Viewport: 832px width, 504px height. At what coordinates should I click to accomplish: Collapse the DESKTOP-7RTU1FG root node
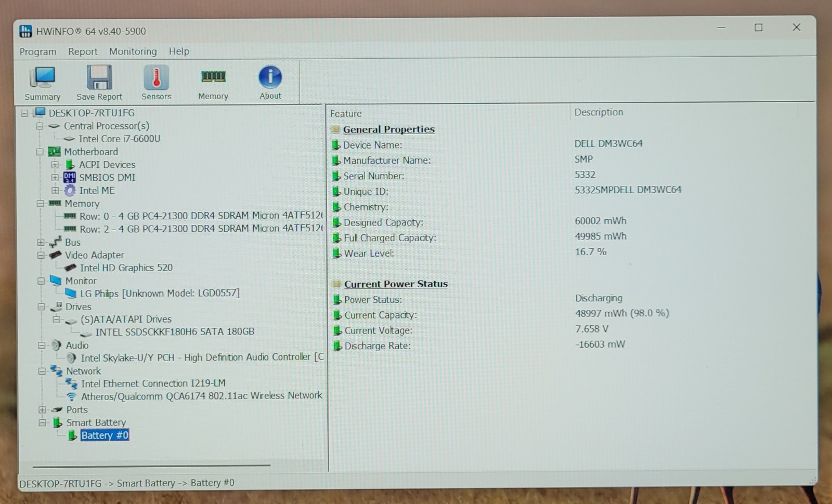24,113
